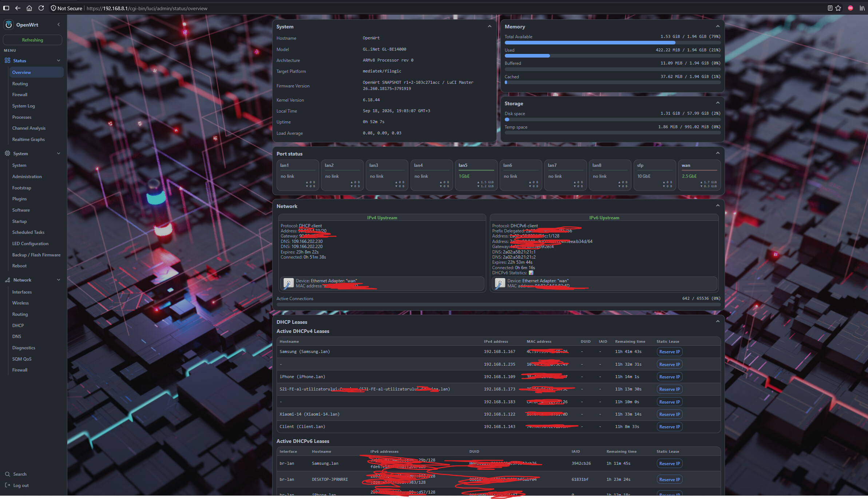868x499 pixels.
Task: Click the Memory Used progress bar
Action: click(x=612, y=56)
